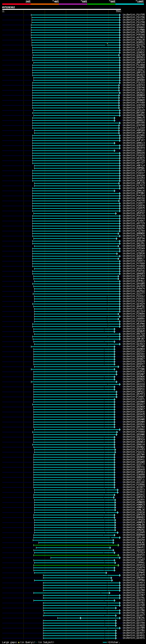Open hit UniRef100_P27985
The height and width of the screenshot is (644, 146).
[134, 32]
